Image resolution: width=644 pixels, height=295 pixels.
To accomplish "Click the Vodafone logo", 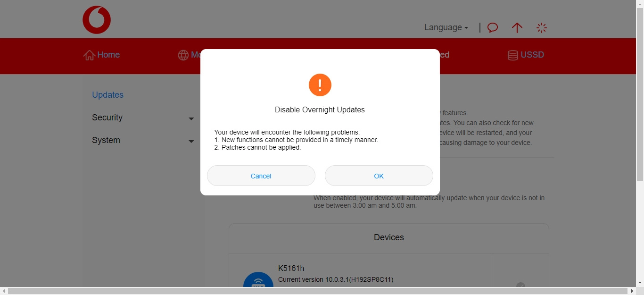I will 97,20.
